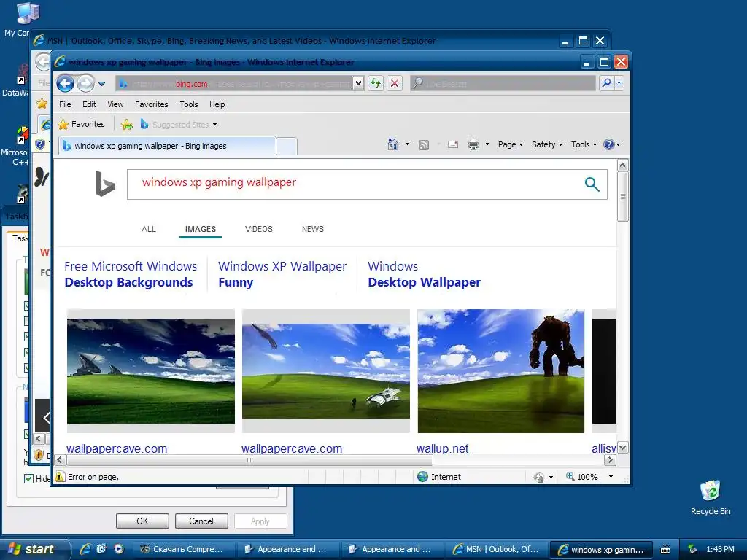747x560 pixels.
Task: Go forward with the IE Forward arrow
Action: pos(86,84)
